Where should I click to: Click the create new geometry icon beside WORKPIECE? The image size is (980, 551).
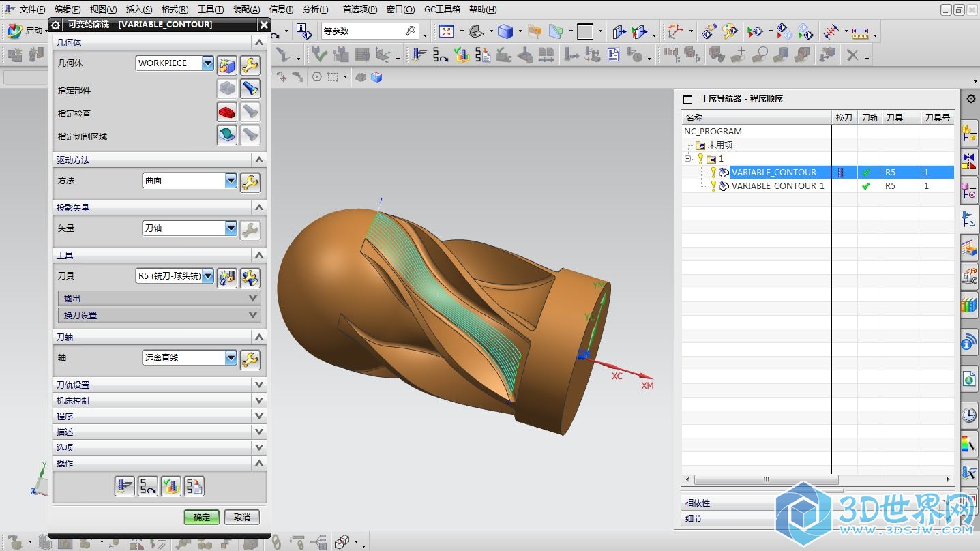click(x=227, y=65)
